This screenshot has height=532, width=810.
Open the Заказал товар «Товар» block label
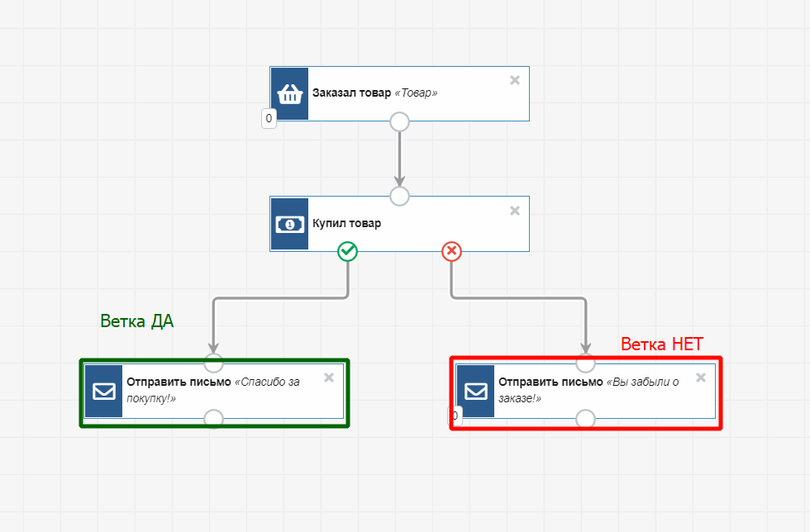374,93
